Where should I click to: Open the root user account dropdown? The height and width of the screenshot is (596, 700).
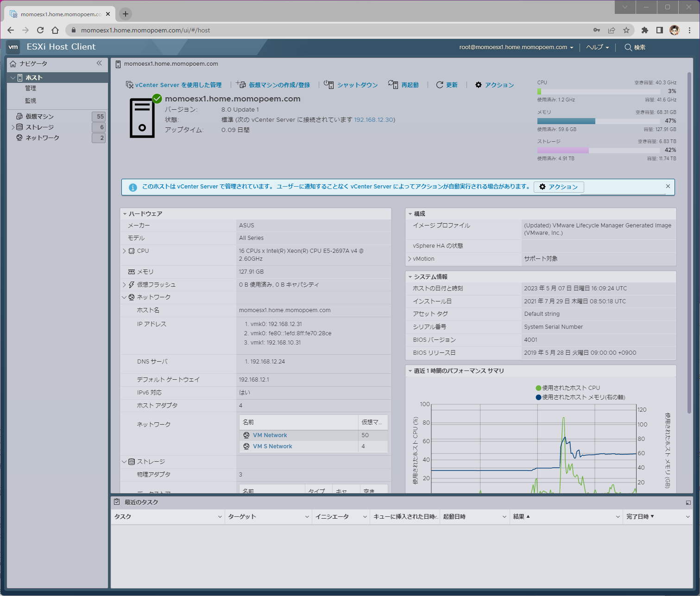click(516, 47)
